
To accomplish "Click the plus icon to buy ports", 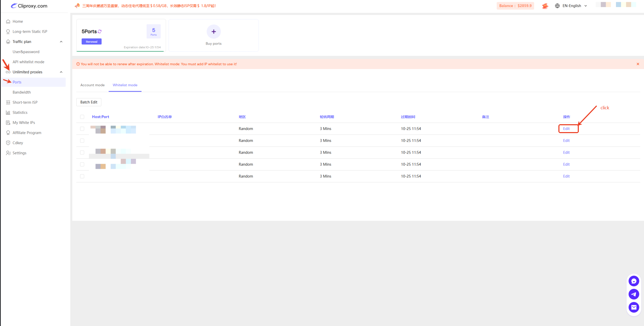I will 214,32.
